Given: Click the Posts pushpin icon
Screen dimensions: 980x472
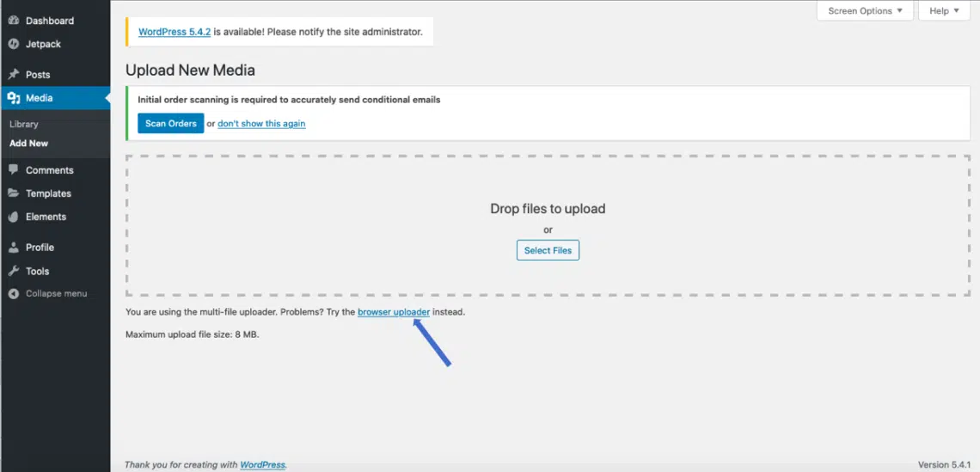Looking at the screenshot, I should pos(13,75).
